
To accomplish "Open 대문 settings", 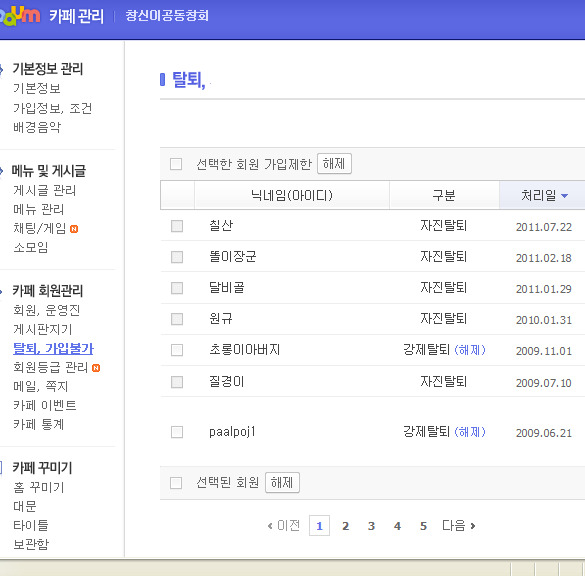I will click(x=25, y=506).
